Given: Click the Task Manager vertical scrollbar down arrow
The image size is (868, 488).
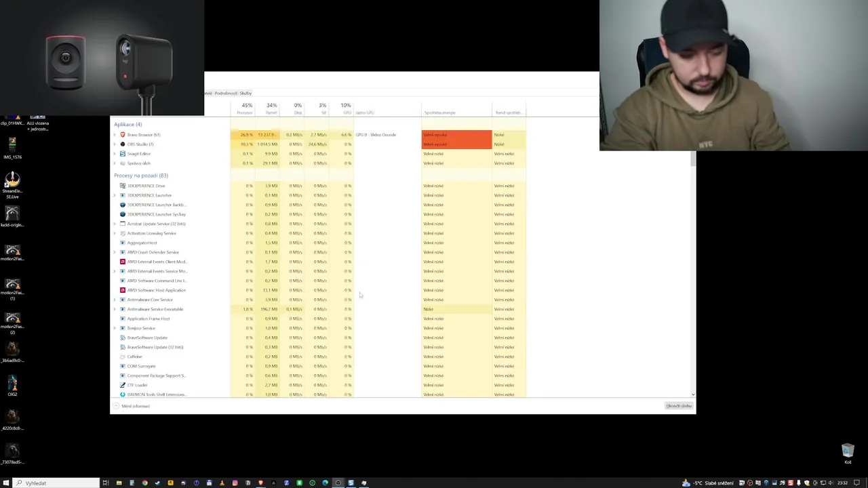Looking at the screenshot, I should 693,394.
